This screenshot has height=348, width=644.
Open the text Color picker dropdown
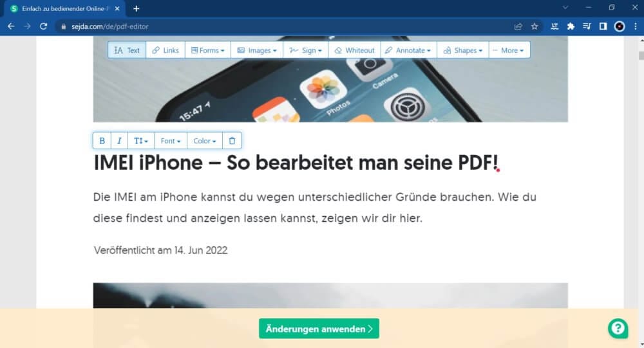[205, 141]
